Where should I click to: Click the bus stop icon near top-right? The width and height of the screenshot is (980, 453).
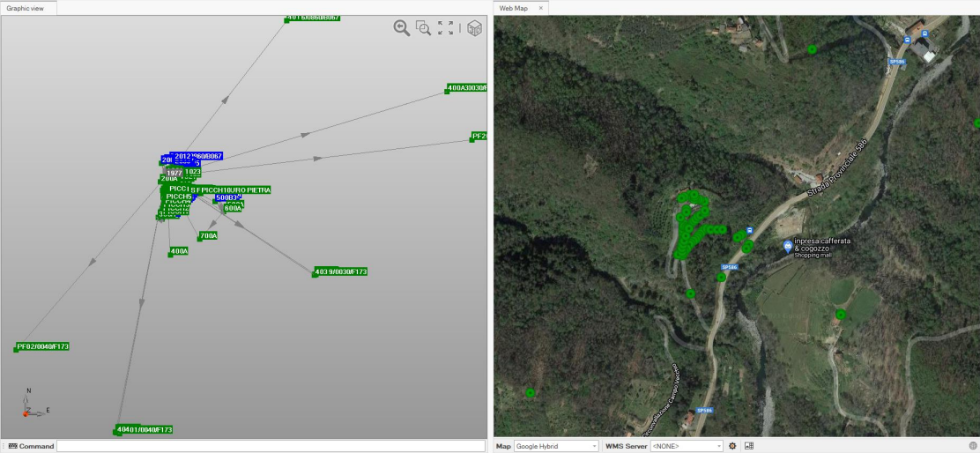924,35
